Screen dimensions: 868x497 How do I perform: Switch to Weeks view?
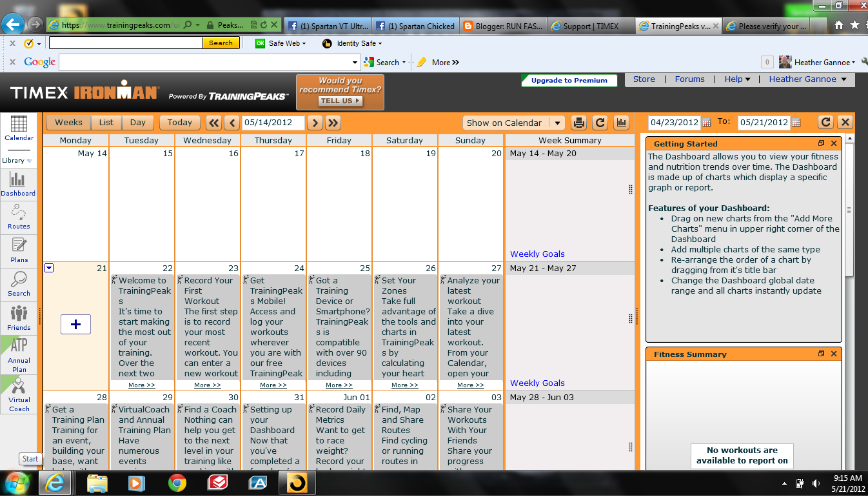68,122
